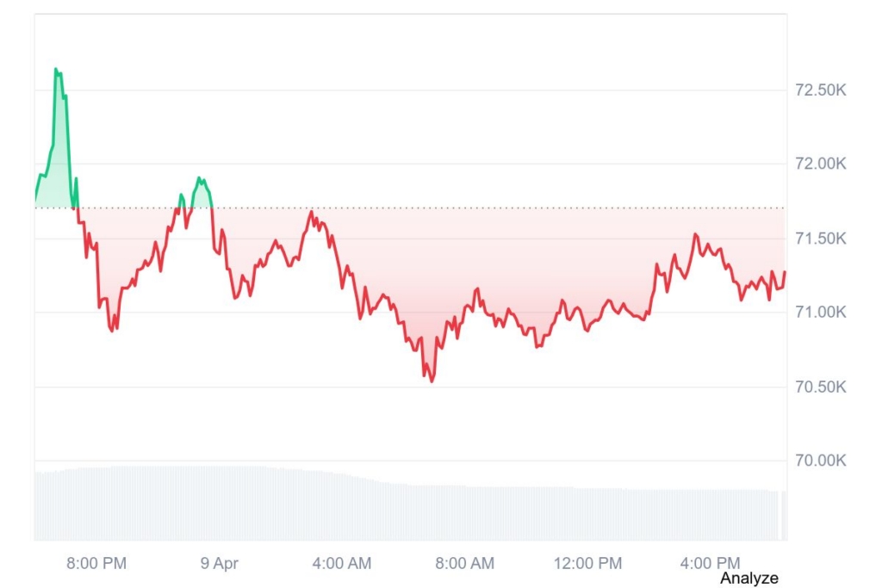This screenshot has height=588, width=882.
Task: Click the second green peak near 9 Apr
Action: (x=199, y=178)
